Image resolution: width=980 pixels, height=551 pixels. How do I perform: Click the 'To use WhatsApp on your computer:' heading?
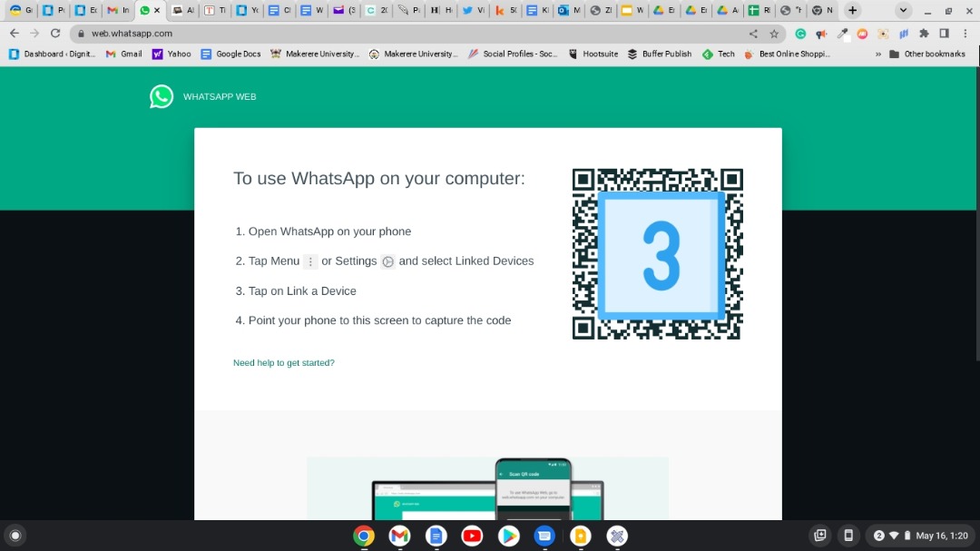tap(379, 178)
